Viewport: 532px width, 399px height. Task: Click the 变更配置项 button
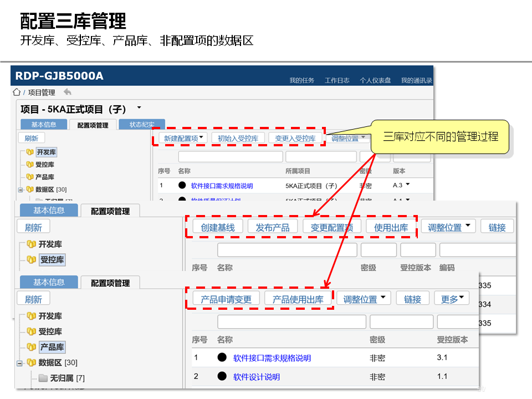(x=332, y=227)
